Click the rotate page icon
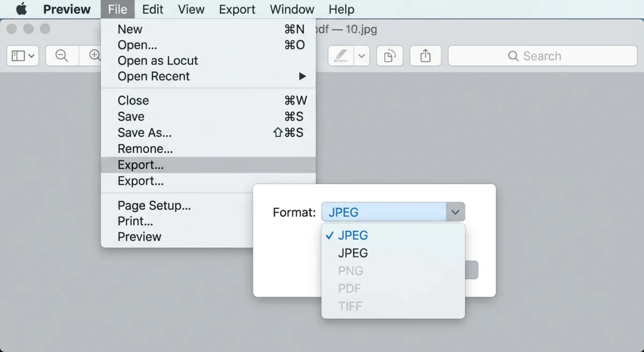Image resolution: width=644 pixels, height=352 pixels. (390, 56)
